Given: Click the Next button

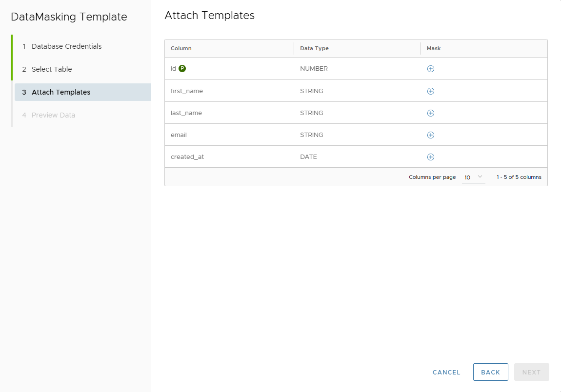Looking at the screenshot, I should [x=531, y=372].
